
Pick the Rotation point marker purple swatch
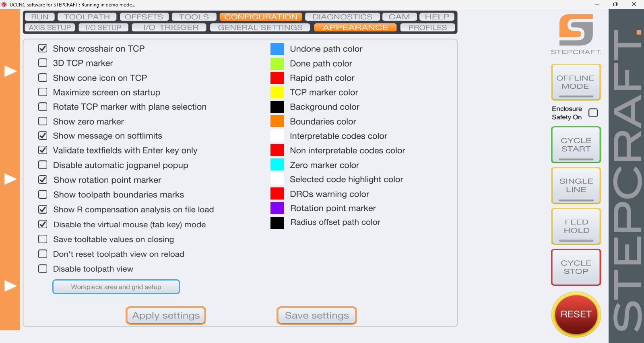(x=277, y=208)
